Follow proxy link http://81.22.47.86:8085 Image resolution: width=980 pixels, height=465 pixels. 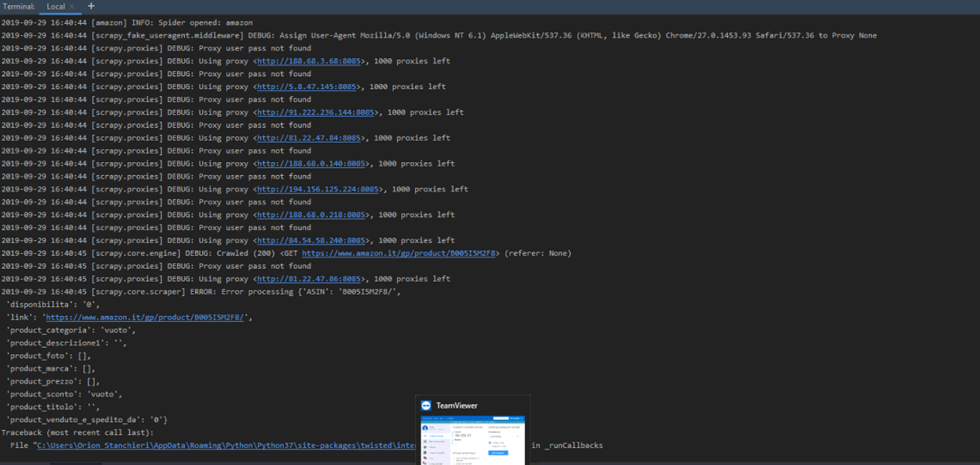(x=309, y=279)
